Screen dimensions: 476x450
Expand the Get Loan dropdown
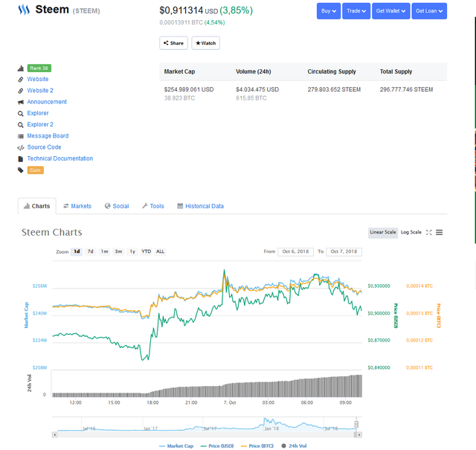click(x=429, y=11)
